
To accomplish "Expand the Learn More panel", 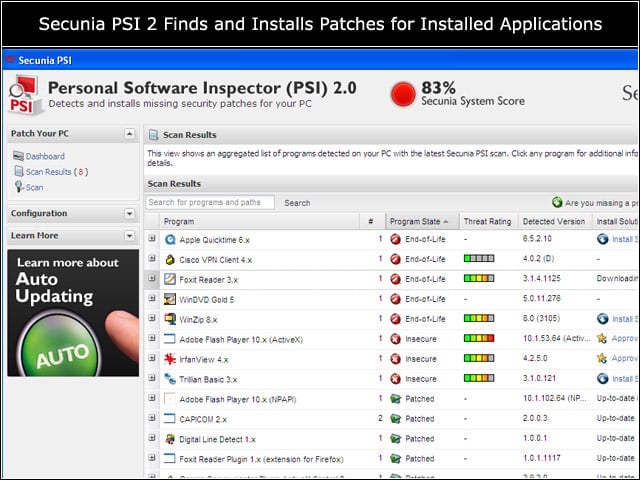I will (x=129, y=236).
